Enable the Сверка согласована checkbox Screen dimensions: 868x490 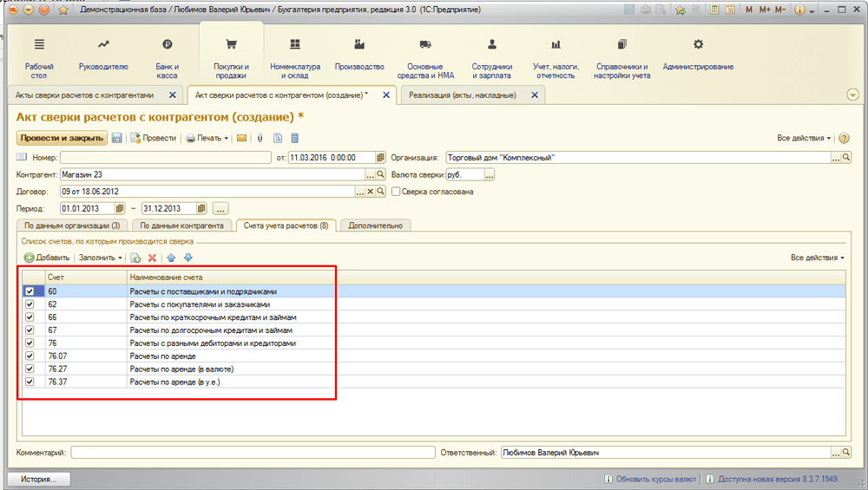click(x=396, y=192)
